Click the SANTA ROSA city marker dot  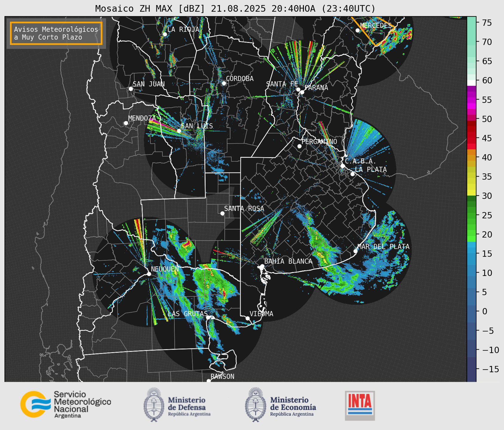tap(222, 214)
